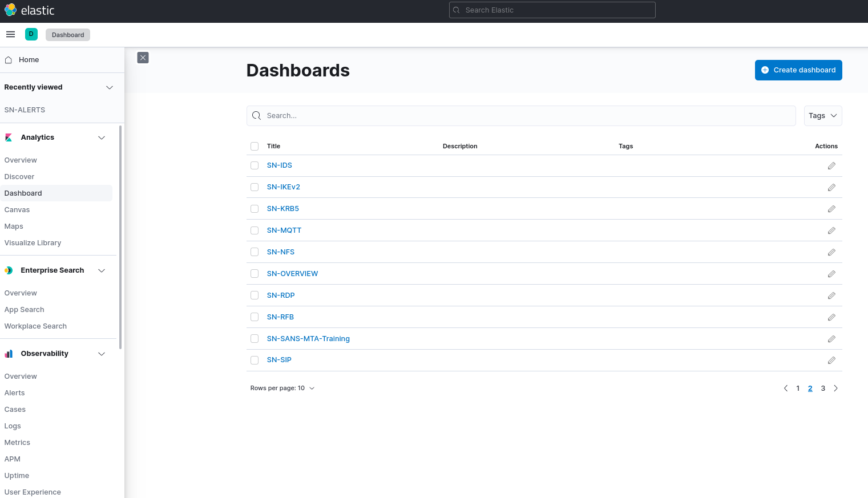Collapse the Observability section
Screen dimensions: 868x498
102,354
